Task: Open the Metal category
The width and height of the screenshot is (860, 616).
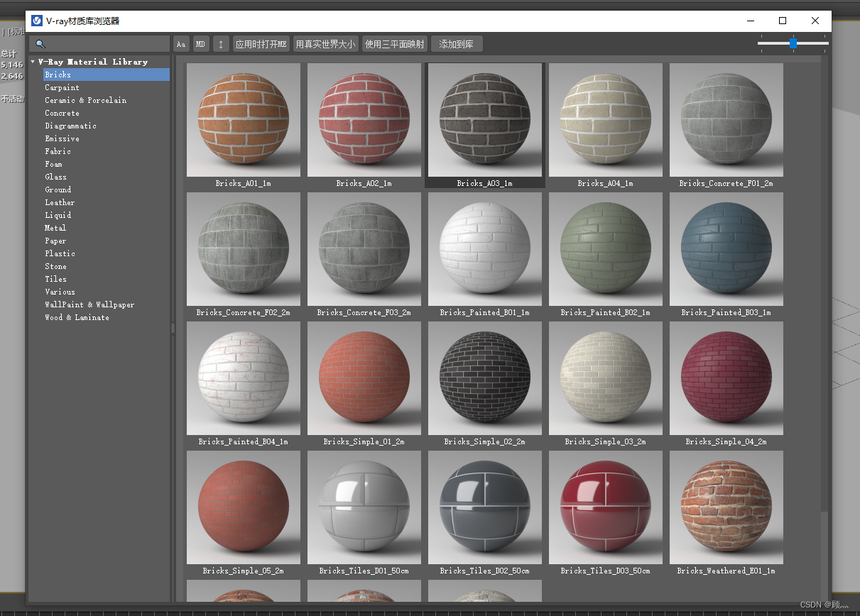Action: tap(55, 228)
